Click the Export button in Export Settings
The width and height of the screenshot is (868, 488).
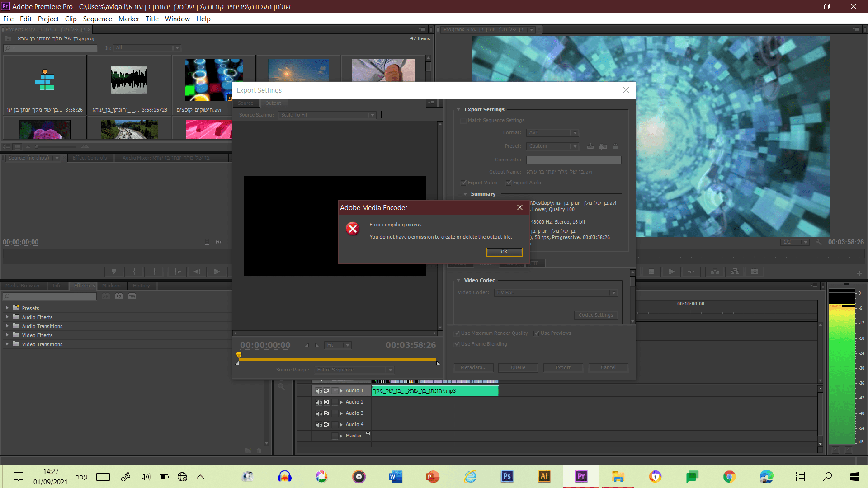click(x=563, y=367)
